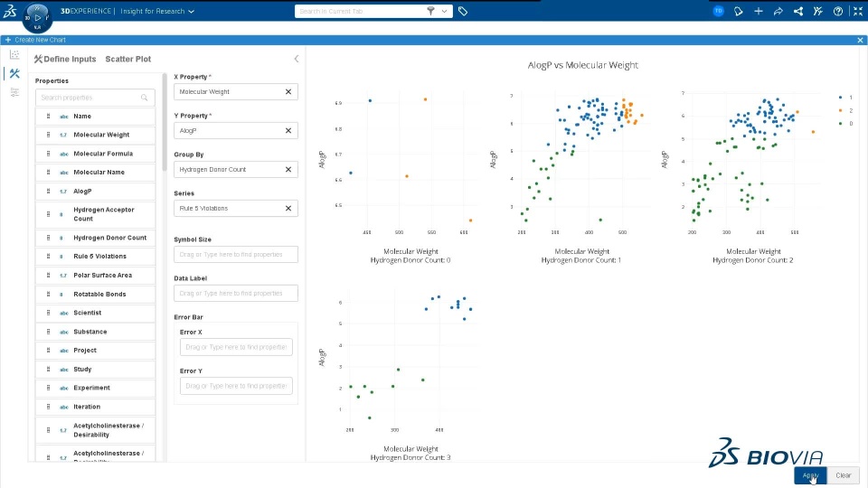Screen dimensions: 868x488
Task: Clear the Rule 5 Violations series
Action: (288, 209)
